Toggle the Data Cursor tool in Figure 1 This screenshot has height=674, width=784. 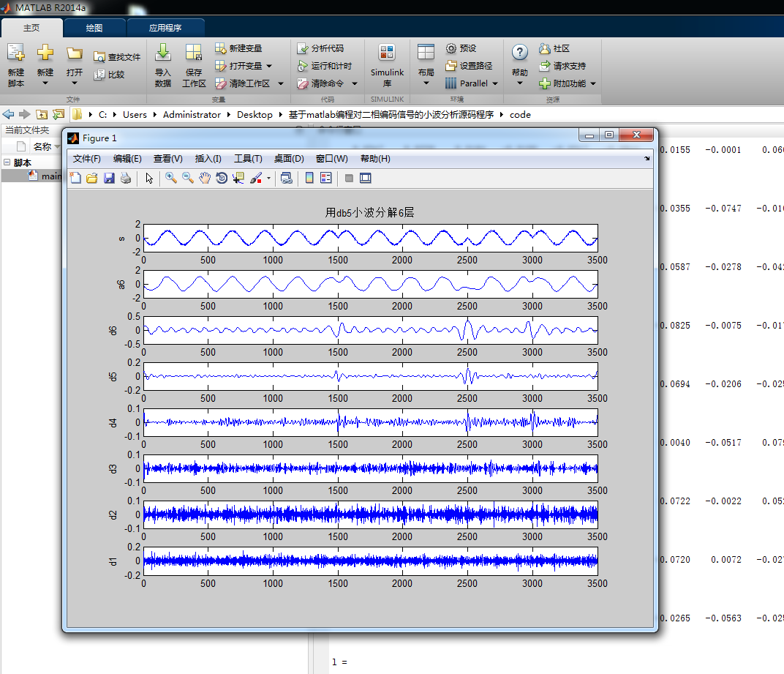click(x=238, y=178)
